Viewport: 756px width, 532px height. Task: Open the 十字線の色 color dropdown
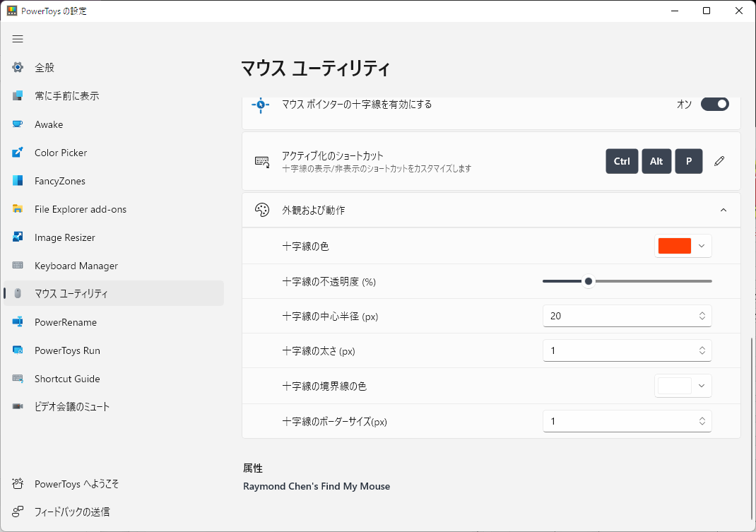pos(683,246)
